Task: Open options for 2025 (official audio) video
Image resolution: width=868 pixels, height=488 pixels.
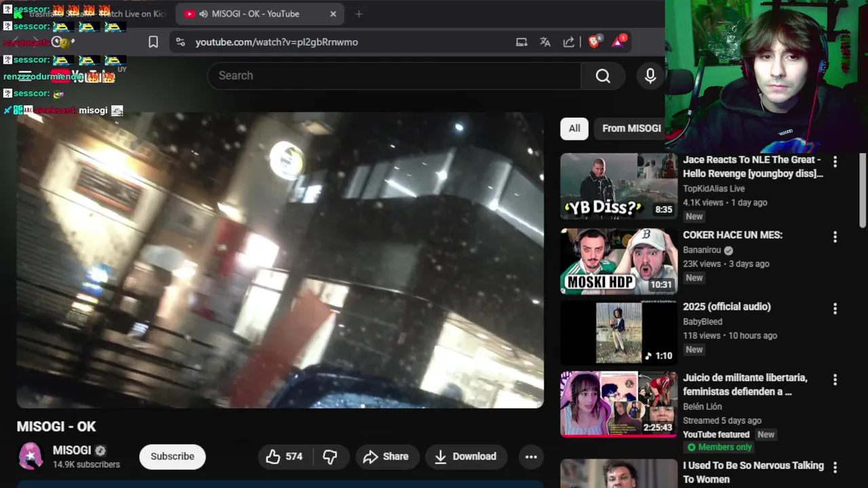Action: click(835, 308)
